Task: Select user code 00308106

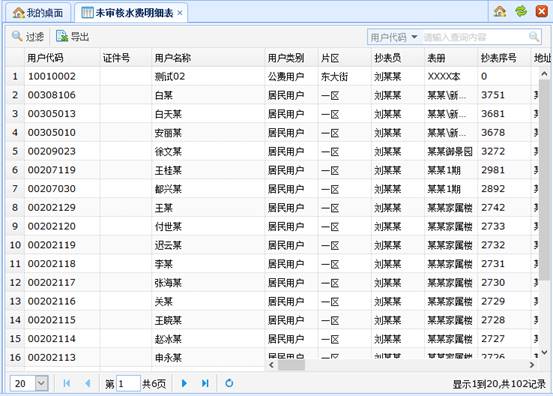Action: click(51, 95)
